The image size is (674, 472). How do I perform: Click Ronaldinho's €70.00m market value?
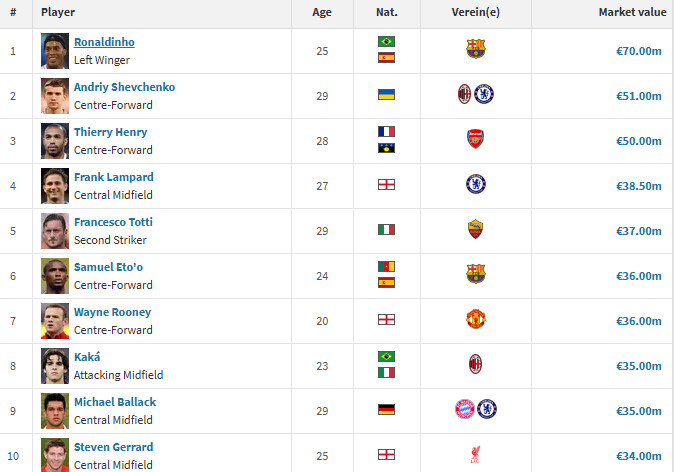tap(636, 50)
